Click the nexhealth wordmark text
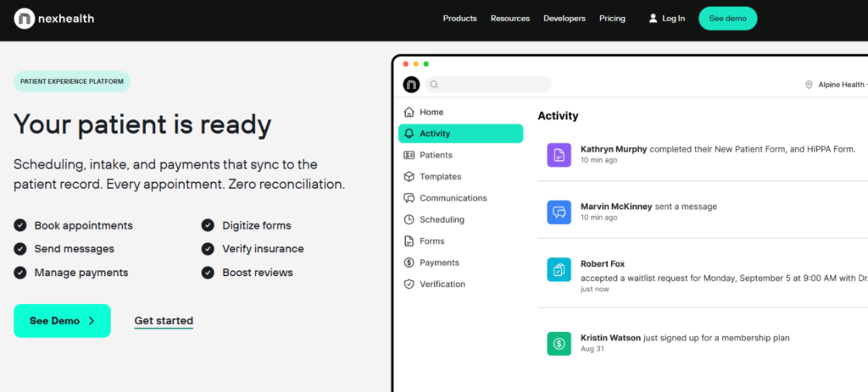 [66, 19]
